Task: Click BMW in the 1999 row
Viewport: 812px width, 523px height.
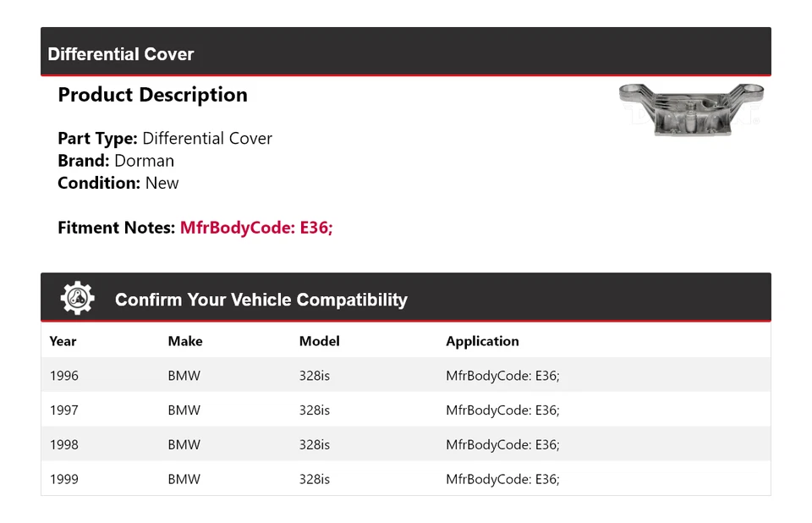Action: click(x=184, y=479)
